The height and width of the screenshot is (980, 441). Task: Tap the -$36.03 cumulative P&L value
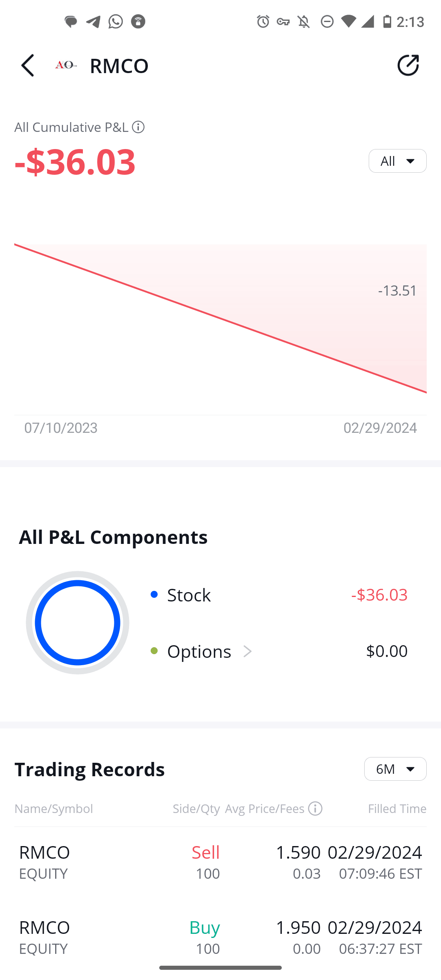click(75, 162)
